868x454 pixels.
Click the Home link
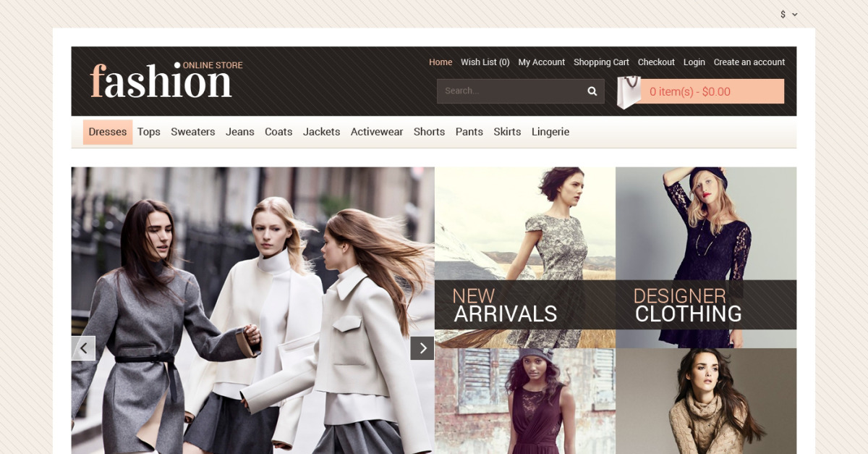[441, 62]
